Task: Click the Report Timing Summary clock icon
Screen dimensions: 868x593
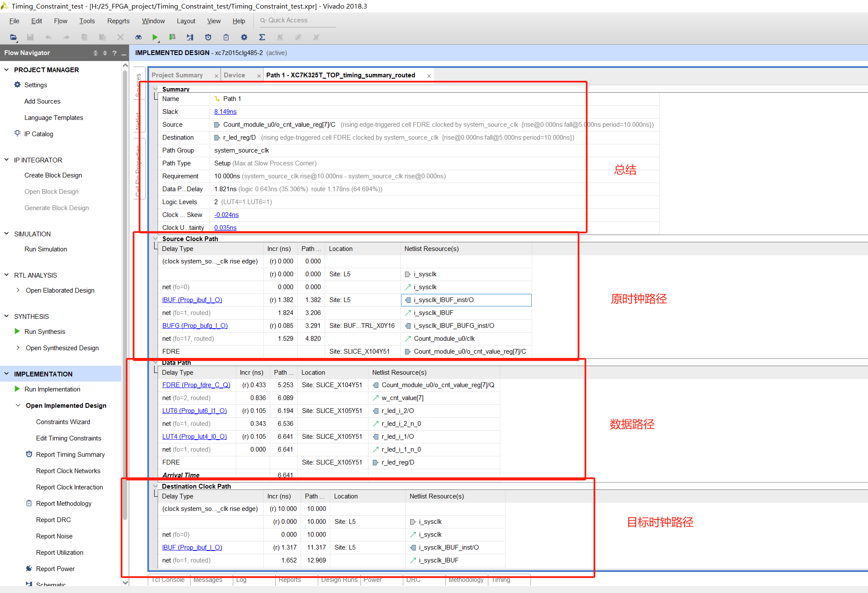Action: (208, 37)
